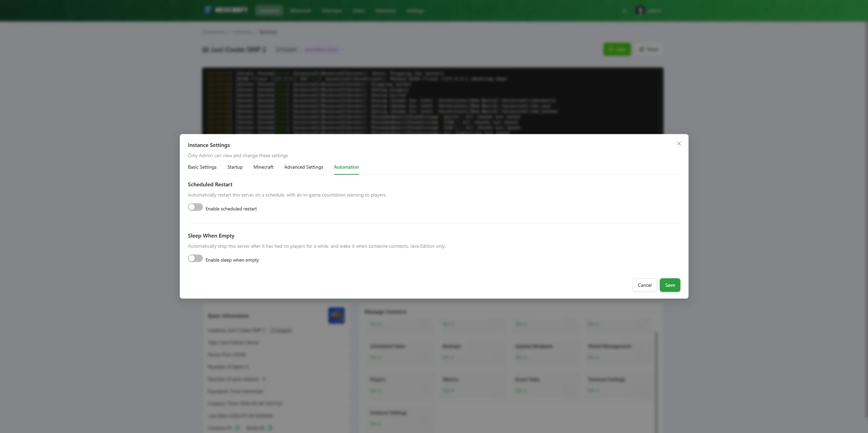Go to the Advanced Settings tab
Viewport: 868px width, 433px height.
pos(303,167)
